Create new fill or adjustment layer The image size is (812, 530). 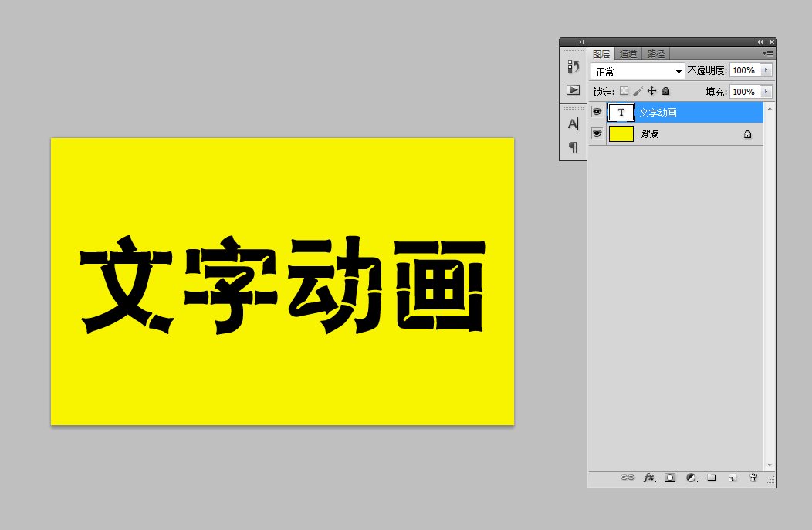[x=692, y=478]
